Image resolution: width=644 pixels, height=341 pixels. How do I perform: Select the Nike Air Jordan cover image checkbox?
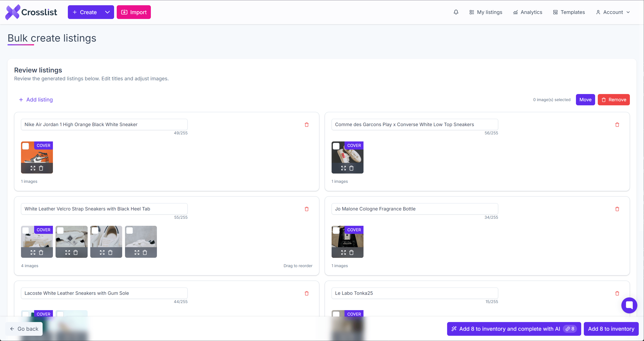26,146
